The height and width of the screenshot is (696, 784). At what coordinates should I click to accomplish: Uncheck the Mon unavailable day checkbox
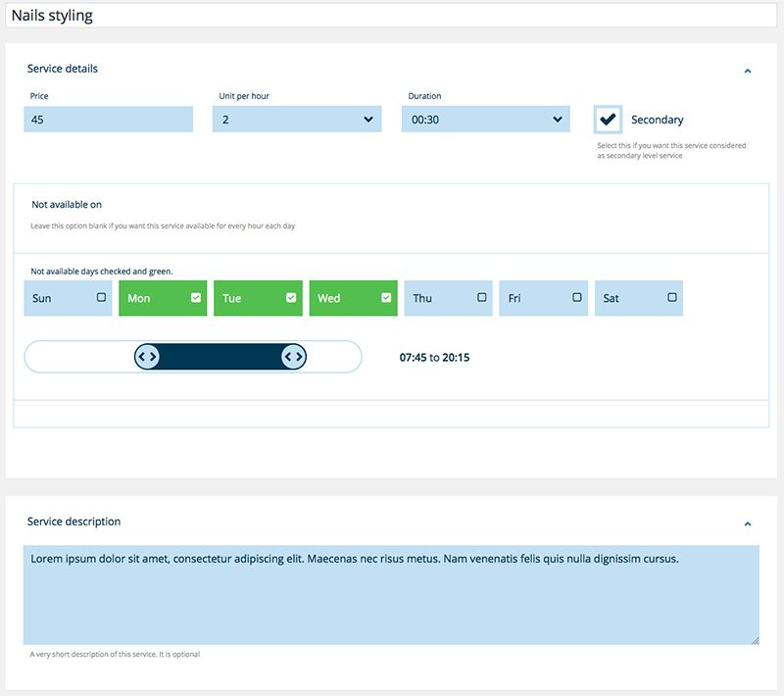(196, 297)
